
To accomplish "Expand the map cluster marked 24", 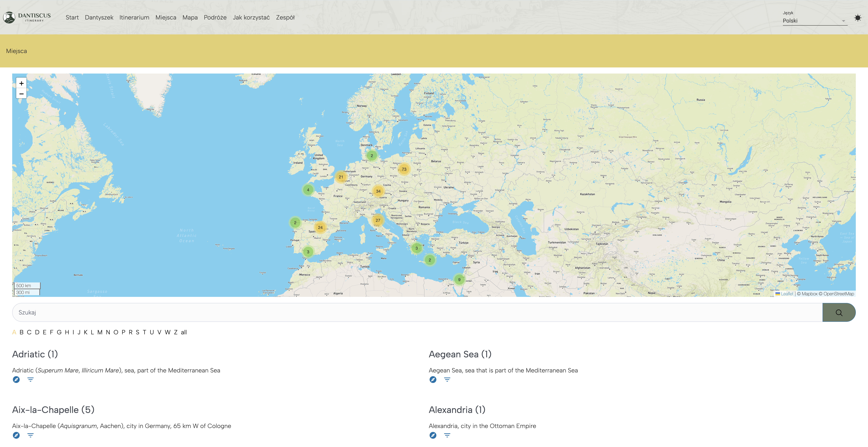I will [320, 227].
